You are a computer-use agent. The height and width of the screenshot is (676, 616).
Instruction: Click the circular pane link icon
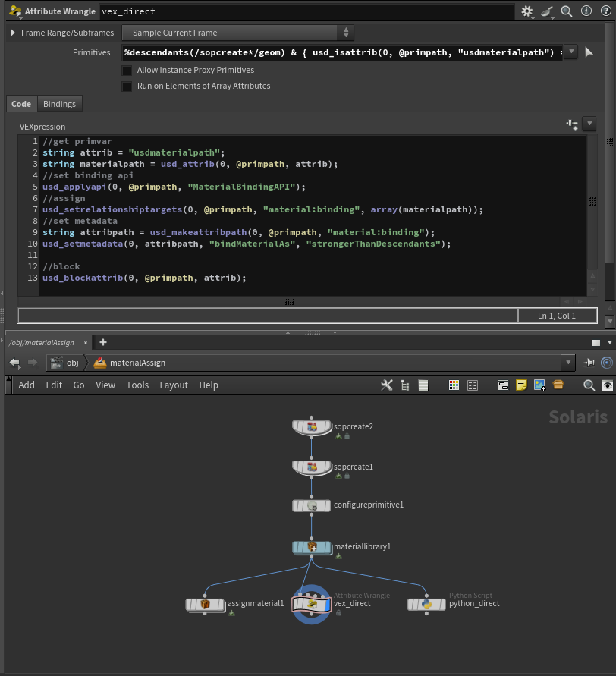tap(606, 363)
